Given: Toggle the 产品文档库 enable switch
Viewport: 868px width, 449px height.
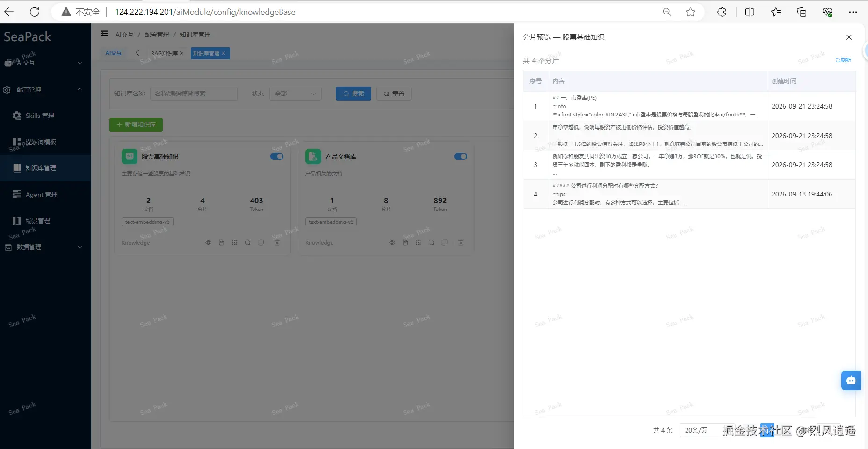Looking at the screenshot, I should point(461,156).
